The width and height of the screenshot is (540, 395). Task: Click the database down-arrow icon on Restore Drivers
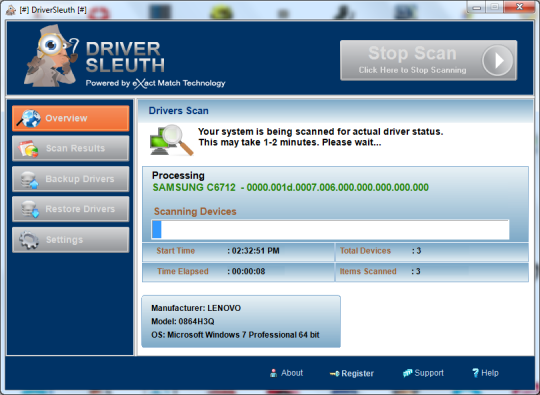pos(30,209)
